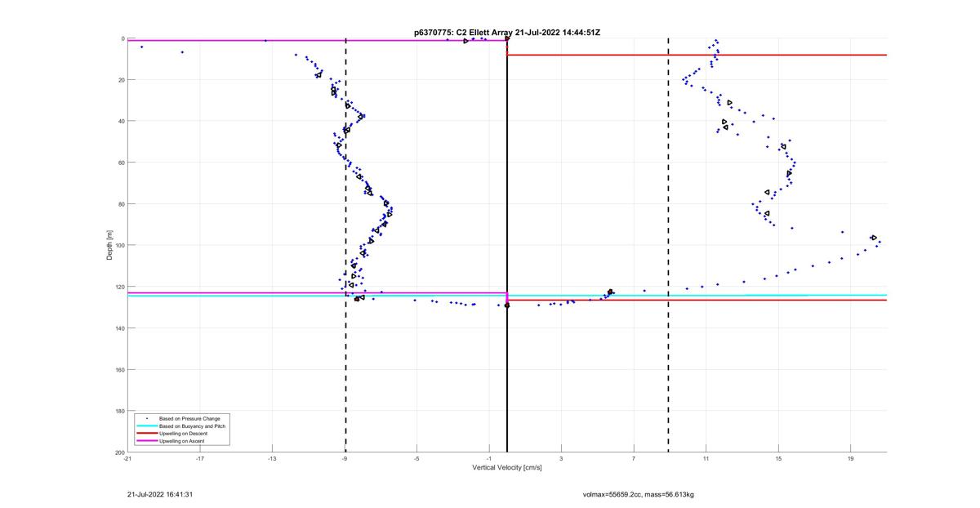Image resolution: width=980 pixels, height=508 pixels.
Task: Click the magenta line sample in the legend
Action: (x=145, y=441)
